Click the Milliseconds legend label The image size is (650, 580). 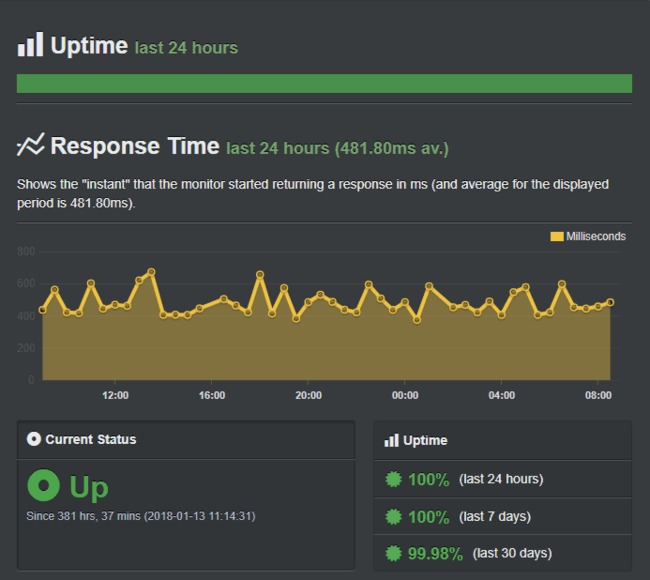596,237
